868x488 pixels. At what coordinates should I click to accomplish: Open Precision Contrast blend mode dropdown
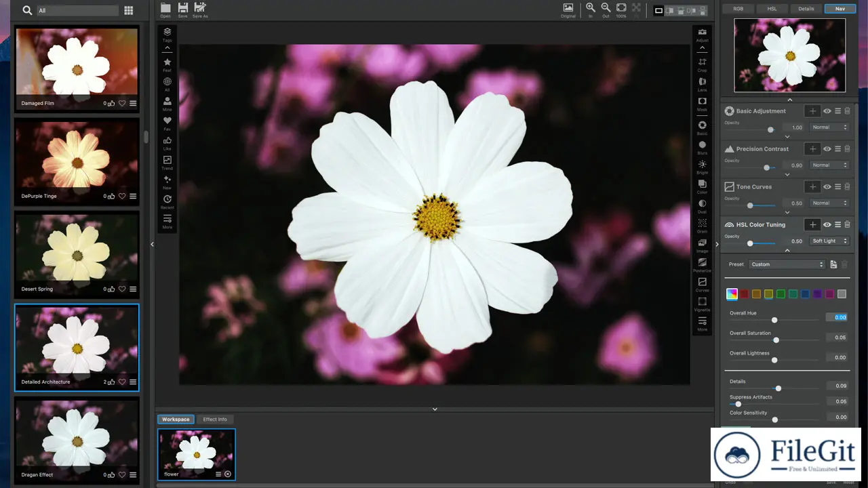[x=830, y=165]
